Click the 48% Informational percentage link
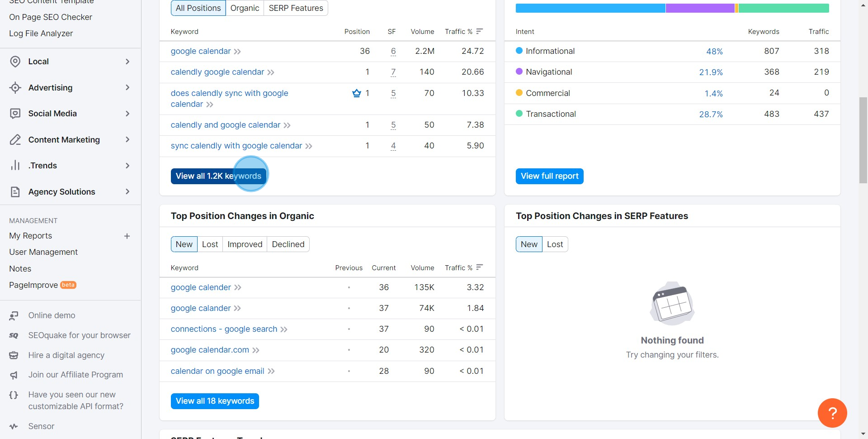 point(714,52)
